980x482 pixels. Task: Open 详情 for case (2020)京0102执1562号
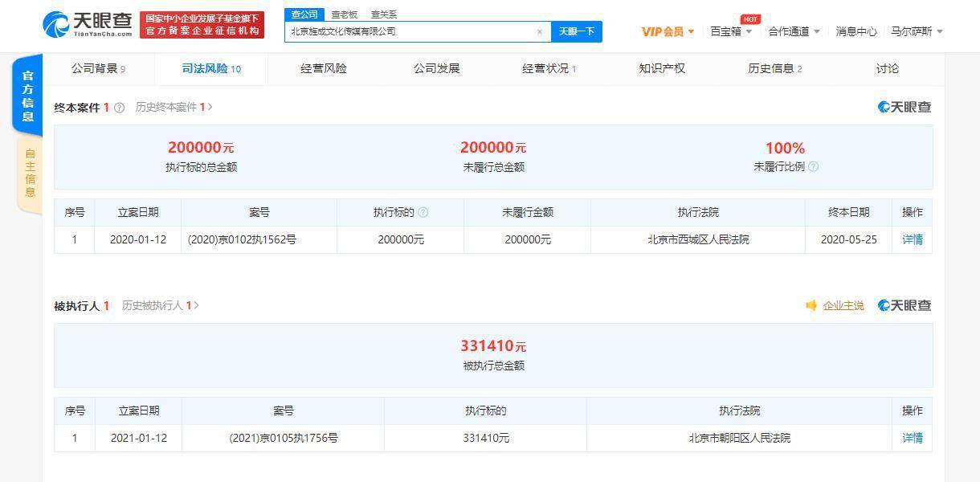click(913, 239)
